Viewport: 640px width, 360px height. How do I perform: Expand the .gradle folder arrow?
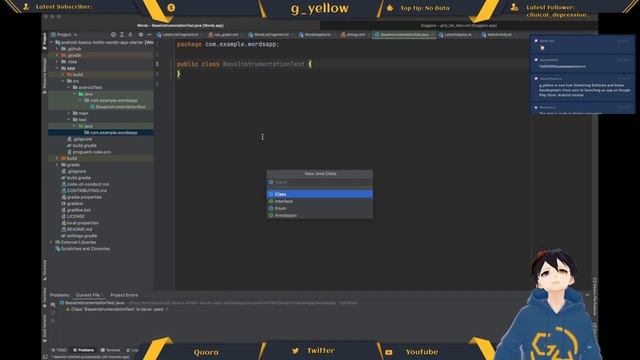click(57, 55)
